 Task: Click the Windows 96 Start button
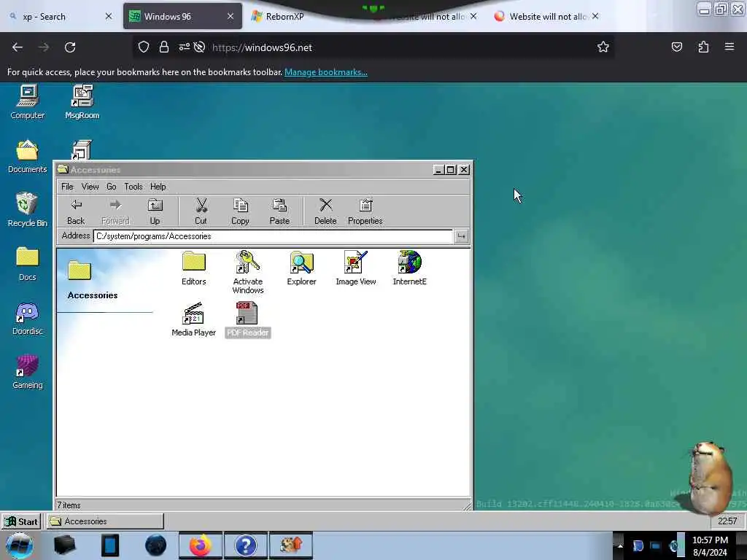click(21, 521)
